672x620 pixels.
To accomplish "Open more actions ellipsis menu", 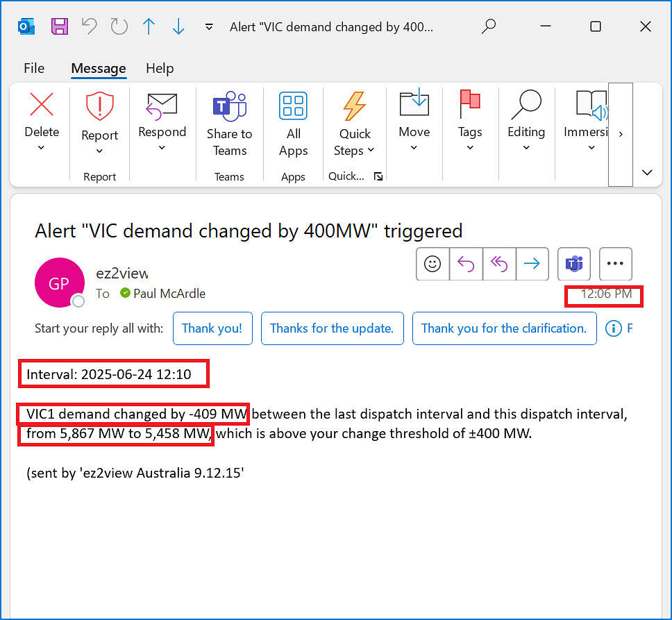I will click(x=616, y=264).
